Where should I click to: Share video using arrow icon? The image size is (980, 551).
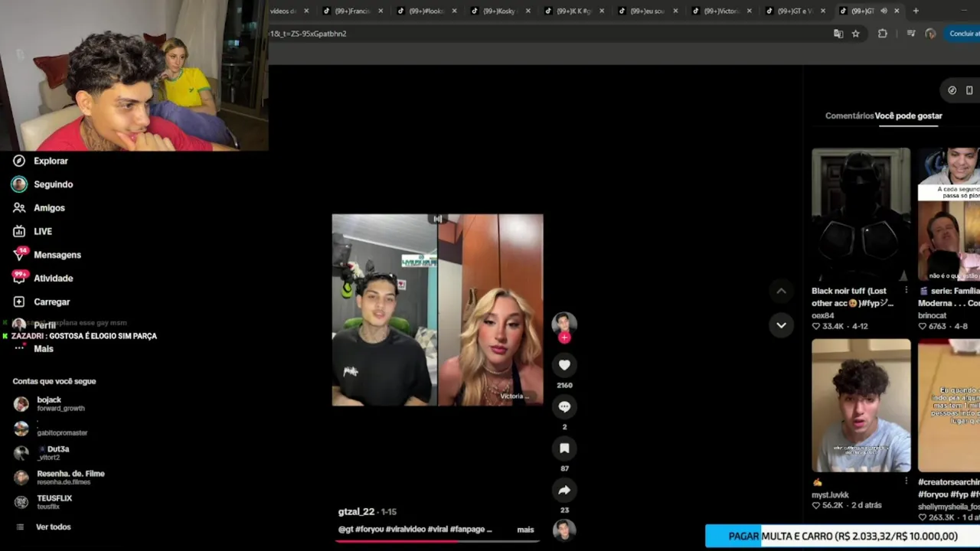[564, 490]
